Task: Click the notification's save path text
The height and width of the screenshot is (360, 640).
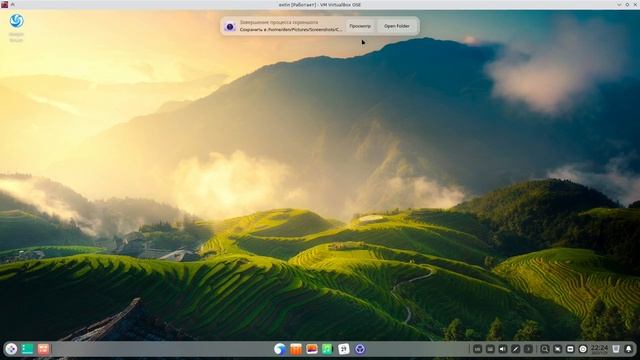Action: coord(291,29)
